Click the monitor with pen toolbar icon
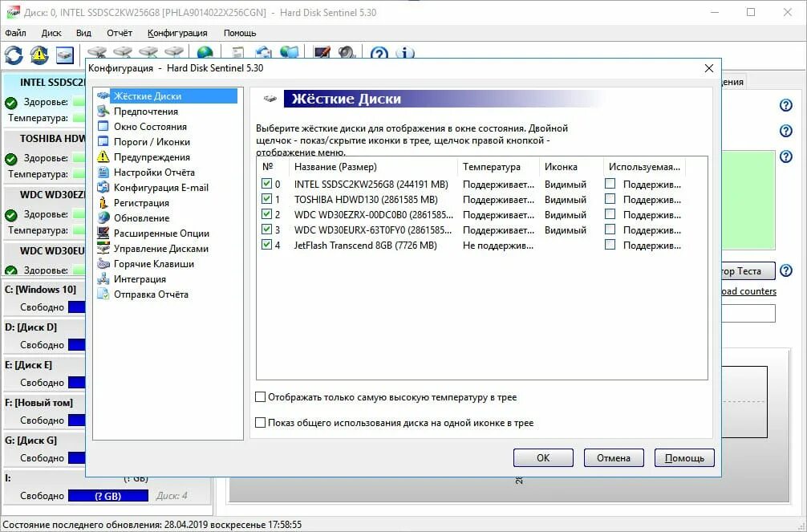 [322, 52]
